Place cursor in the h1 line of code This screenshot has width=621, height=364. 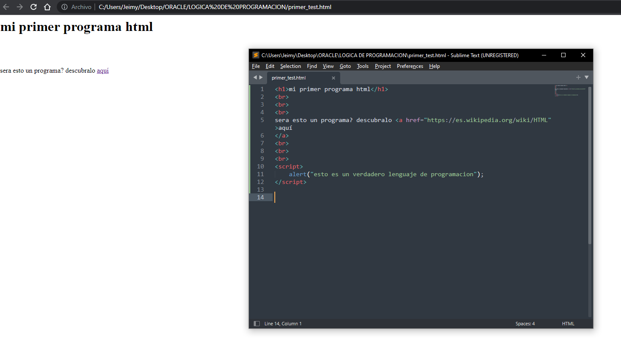click(332, 89)
